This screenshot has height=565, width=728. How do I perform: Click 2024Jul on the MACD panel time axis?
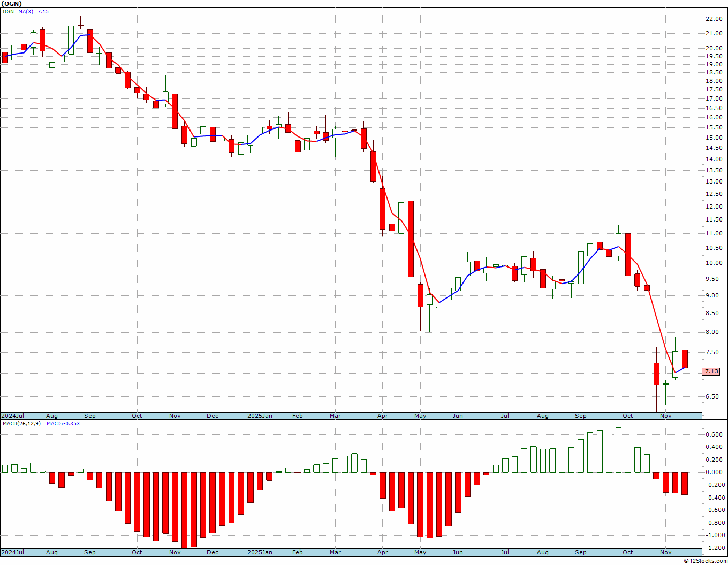(x=13, y=552)
